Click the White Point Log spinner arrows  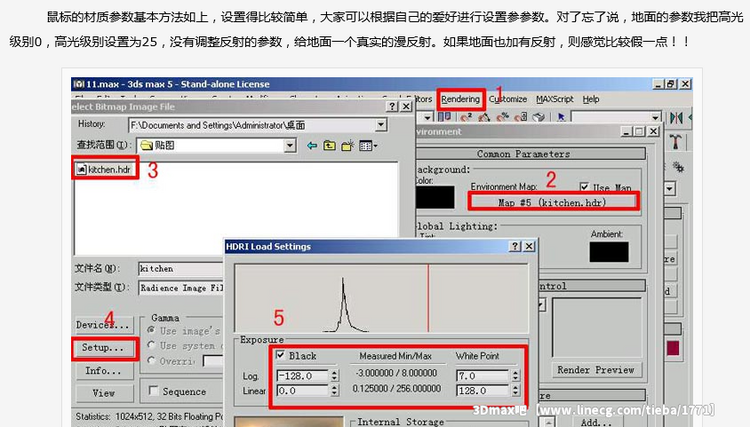[x=515, y=376]
